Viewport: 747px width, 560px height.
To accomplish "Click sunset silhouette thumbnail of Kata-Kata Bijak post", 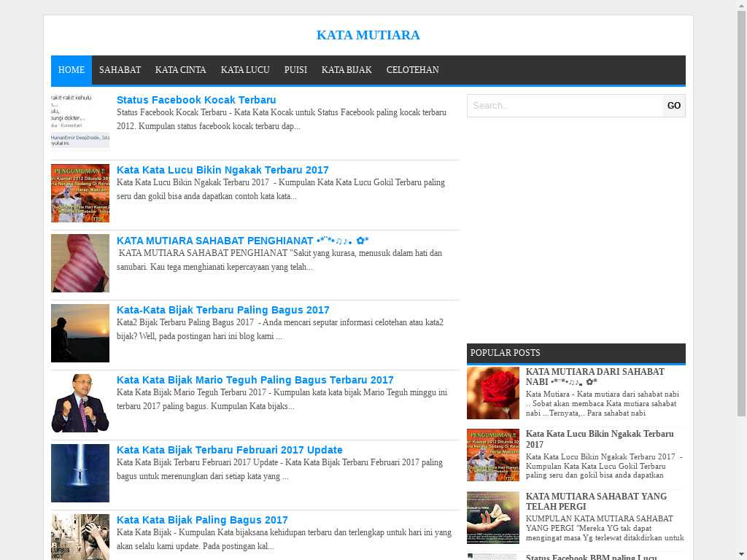I will pyautogui.click(x=80, y=333).
